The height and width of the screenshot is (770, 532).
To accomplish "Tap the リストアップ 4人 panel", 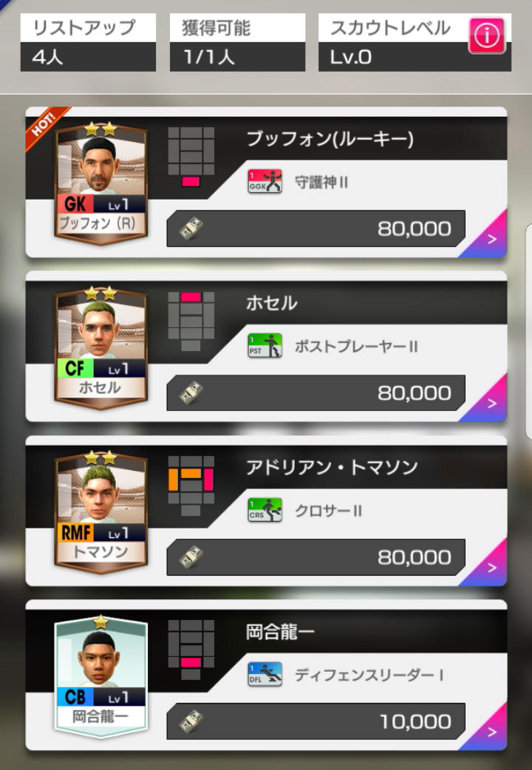I will pos(88,43).
